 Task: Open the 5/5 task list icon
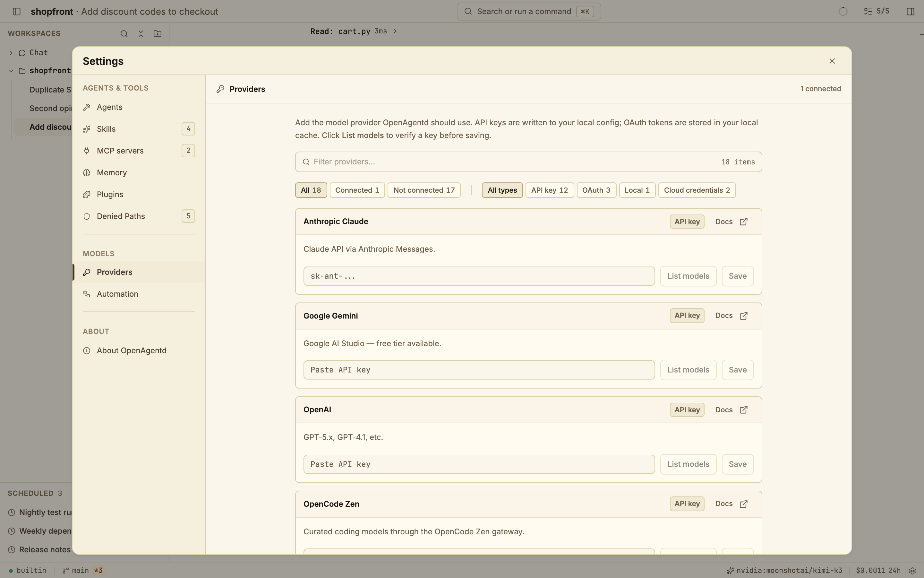[876, 12]
